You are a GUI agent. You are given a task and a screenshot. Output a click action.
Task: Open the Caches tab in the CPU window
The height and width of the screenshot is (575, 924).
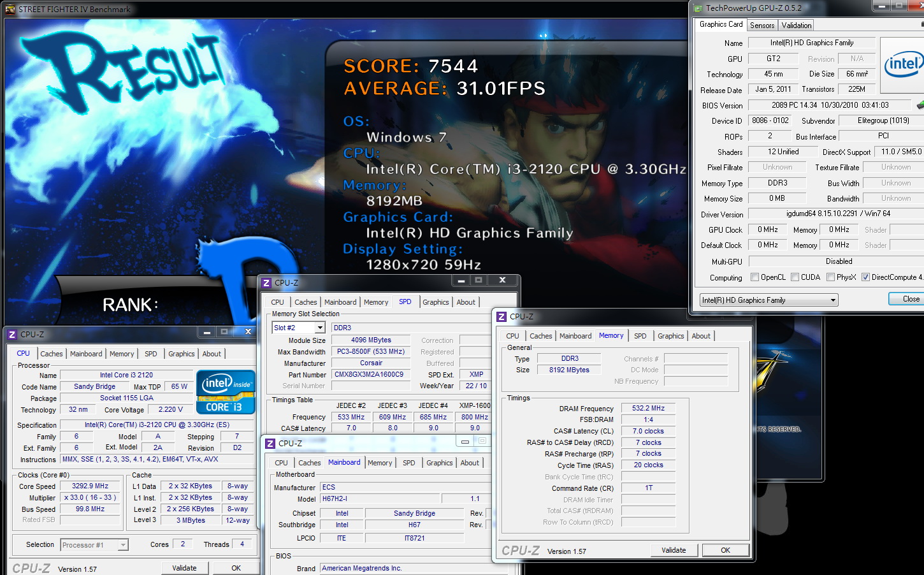tap(52, 354)
